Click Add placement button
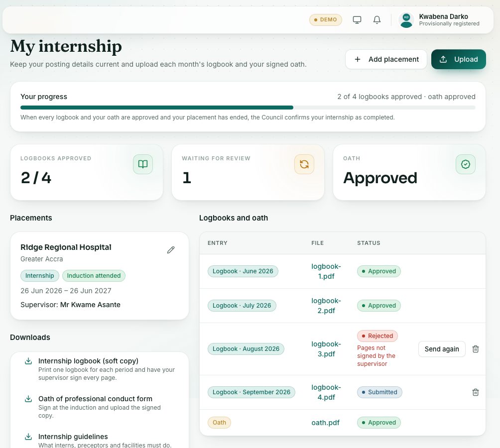The image size is (500, 448). [x=386, y=59]
